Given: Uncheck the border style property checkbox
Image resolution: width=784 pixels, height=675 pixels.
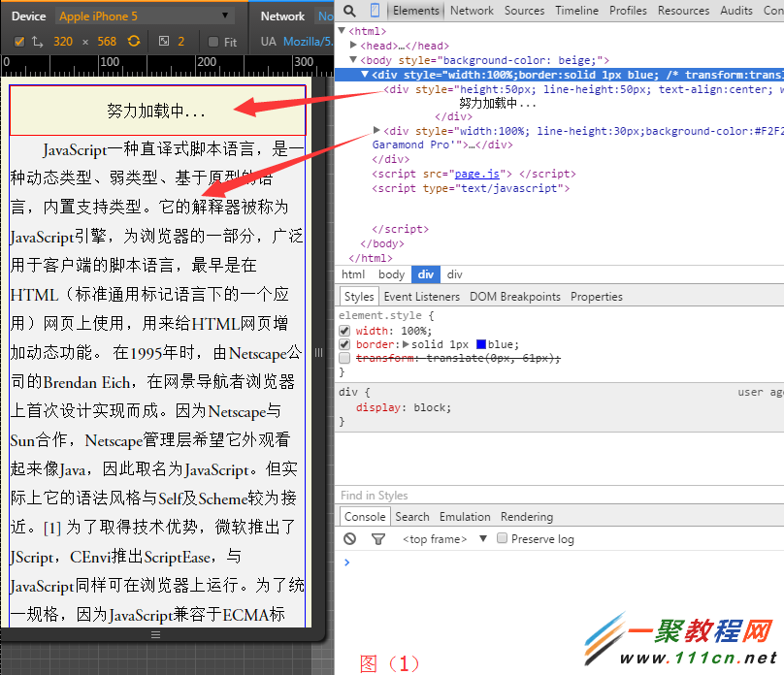Looking at the screenshot, I should click(344, 344).
